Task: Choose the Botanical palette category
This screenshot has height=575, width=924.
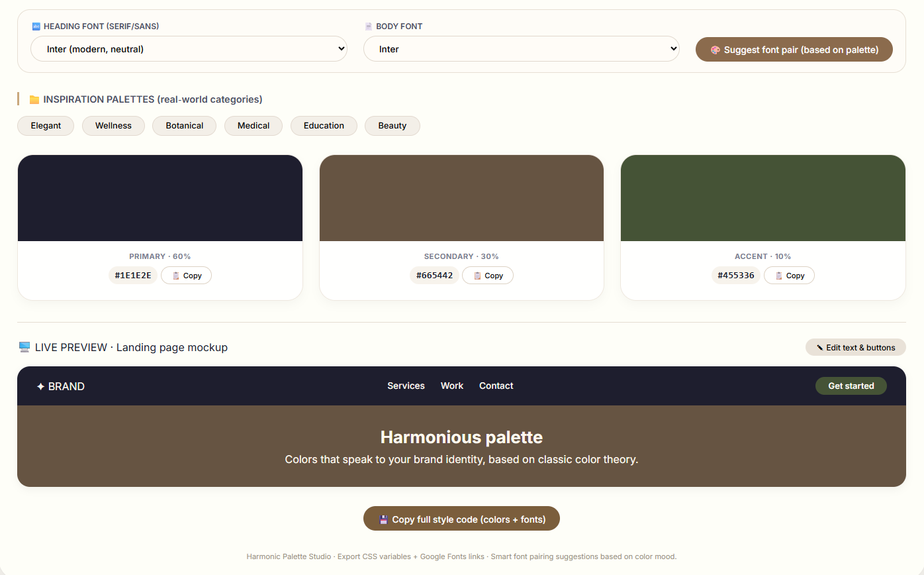Action: (x=185, y=126)
